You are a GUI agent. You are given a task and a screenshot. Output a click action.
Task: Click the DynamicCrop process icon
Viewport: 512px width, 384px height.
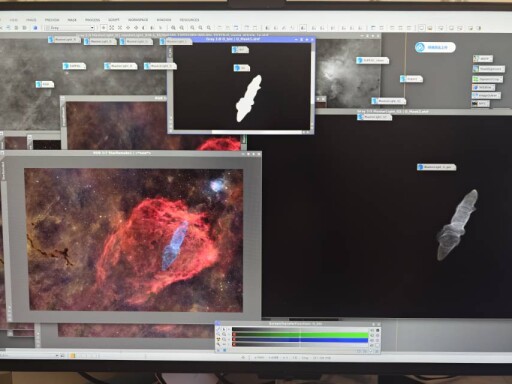coord(488,79)
